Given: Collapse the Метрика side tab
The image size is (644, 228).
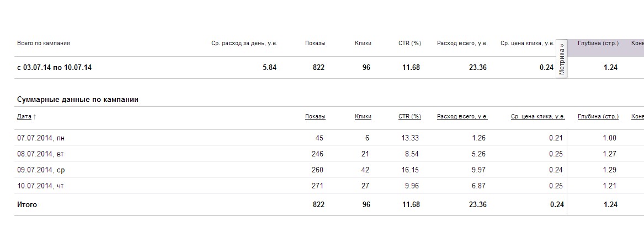Looking at the screenshot, I should point(561,58).
